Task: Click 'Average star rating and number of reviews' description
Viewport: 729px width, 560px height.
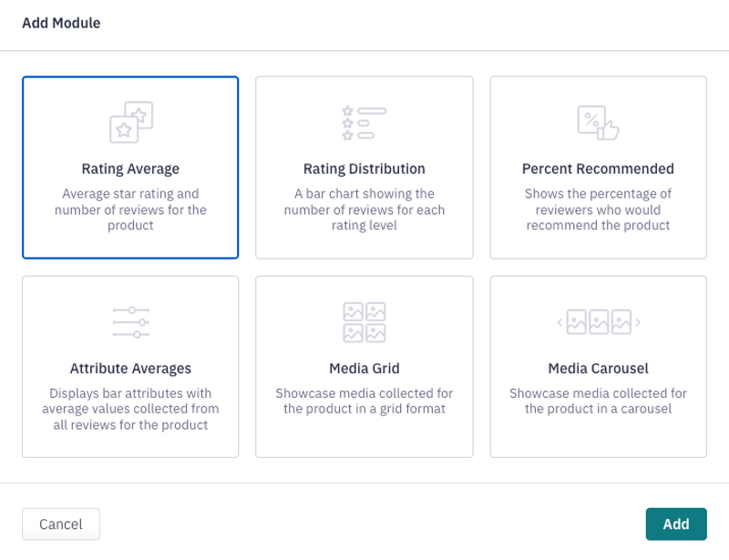Action: point(130,209)
